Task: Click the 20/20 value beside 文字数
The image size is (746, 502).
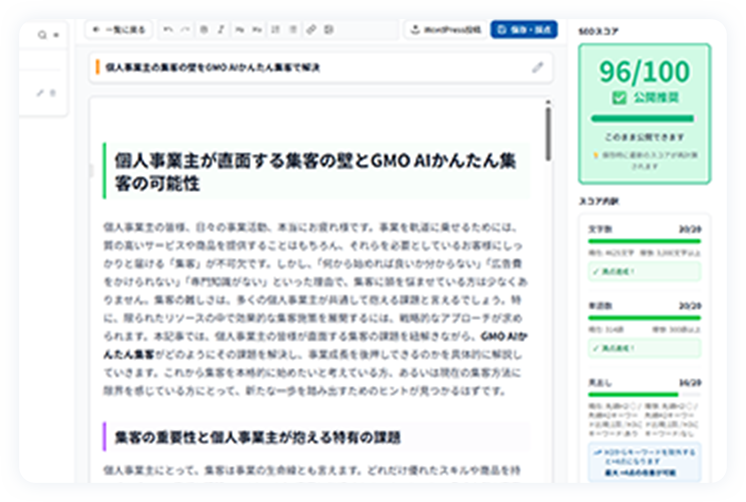Action: click(x=690, y=229)
